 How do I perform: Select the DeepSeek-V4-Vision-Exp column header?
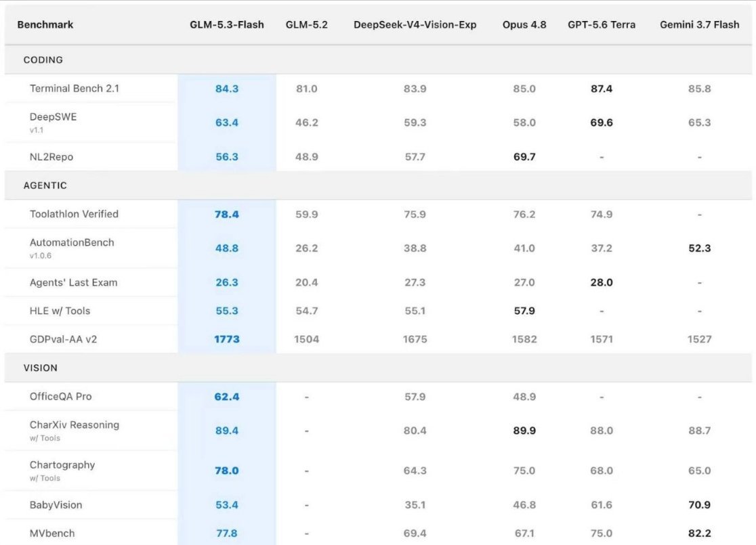pos(415,24)
